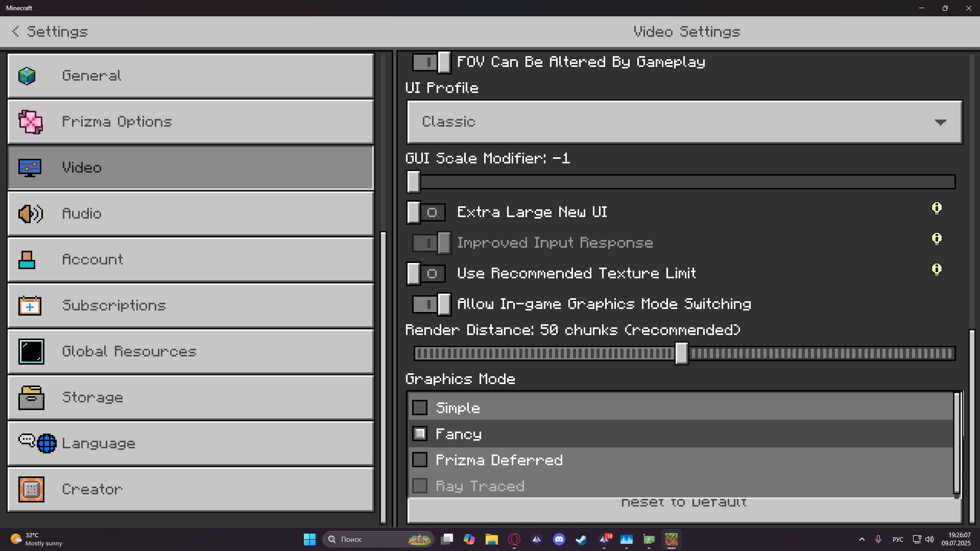Image resolution: width=980 pixels, height=551 pixels.
Task: Toggle Allow In-game Graphics Mode Switching
Action: coord(432,304)
